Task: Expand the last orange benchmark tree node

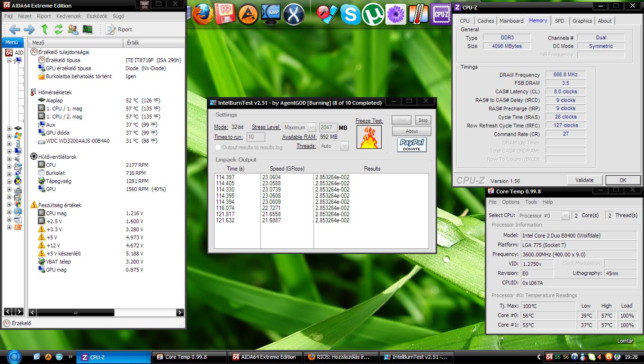Action: pyautogui.click(x=9, y=227)
